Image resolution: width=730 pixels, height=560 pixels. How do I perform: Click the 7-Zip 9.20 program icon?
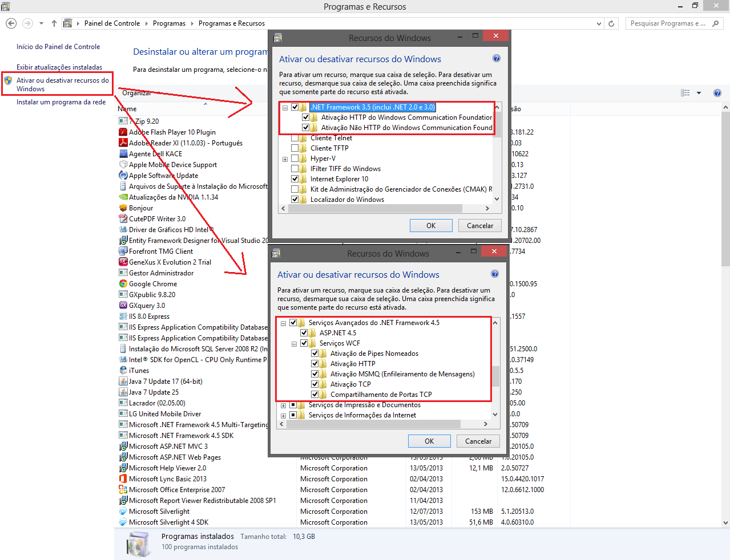[123, 121]
